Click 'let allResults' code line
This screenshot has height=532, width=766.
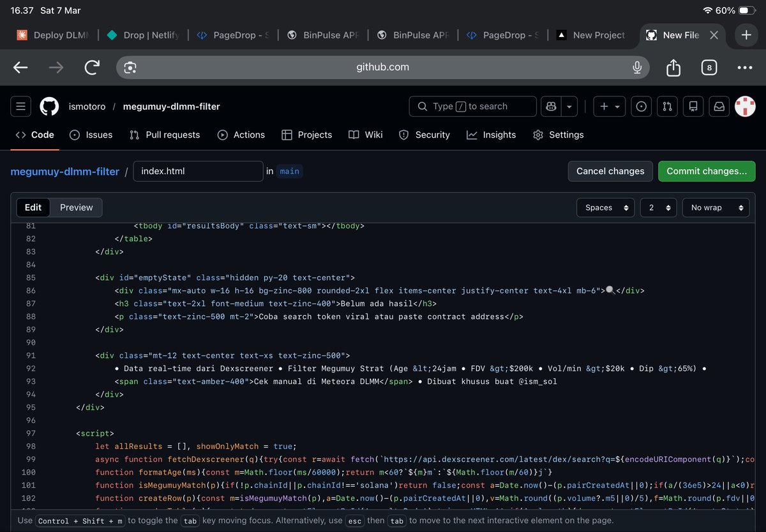pos(196,447)
